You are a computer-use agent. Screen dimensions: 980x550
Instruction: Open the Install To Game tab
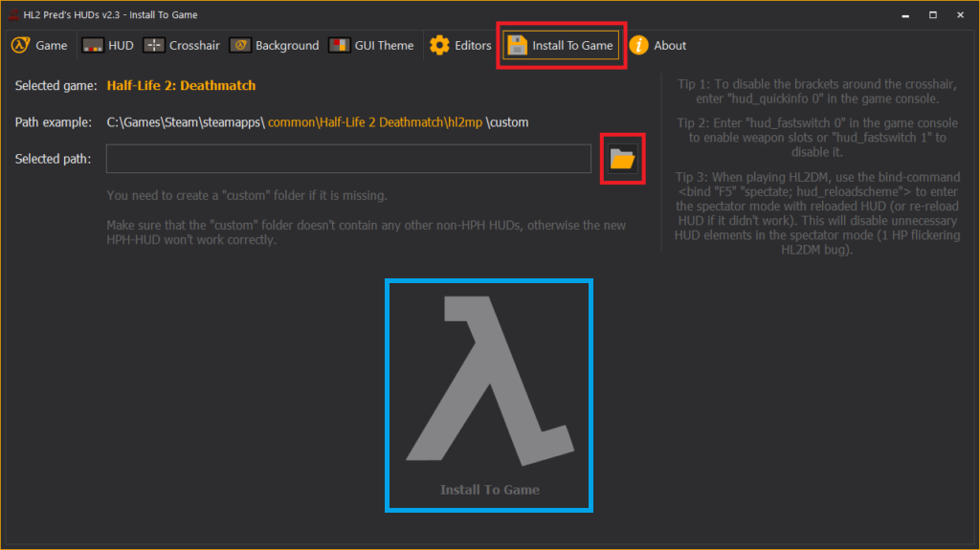tap(561, 46)
